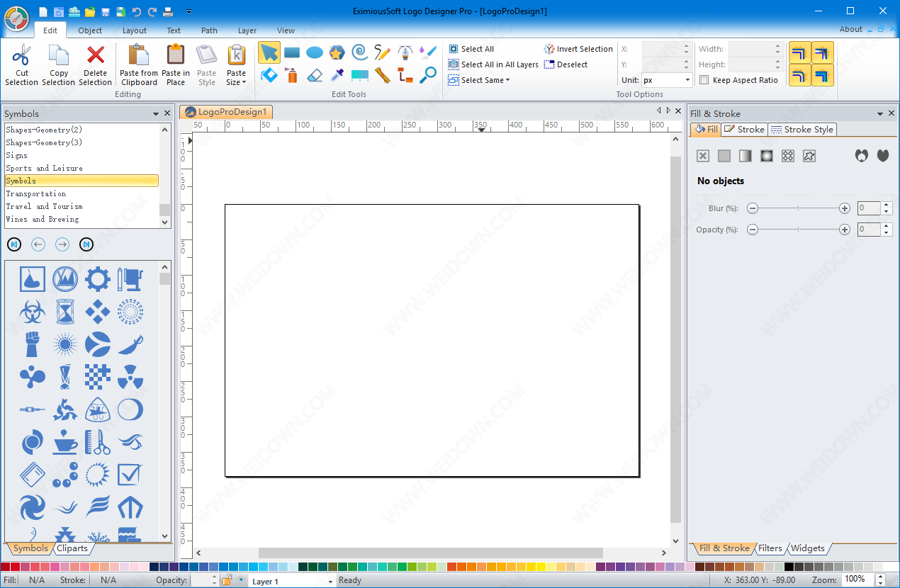The width and height of the screenshot is (900, 588).
Task: Choose the Connector tool
Action: [x=405, y=74]
